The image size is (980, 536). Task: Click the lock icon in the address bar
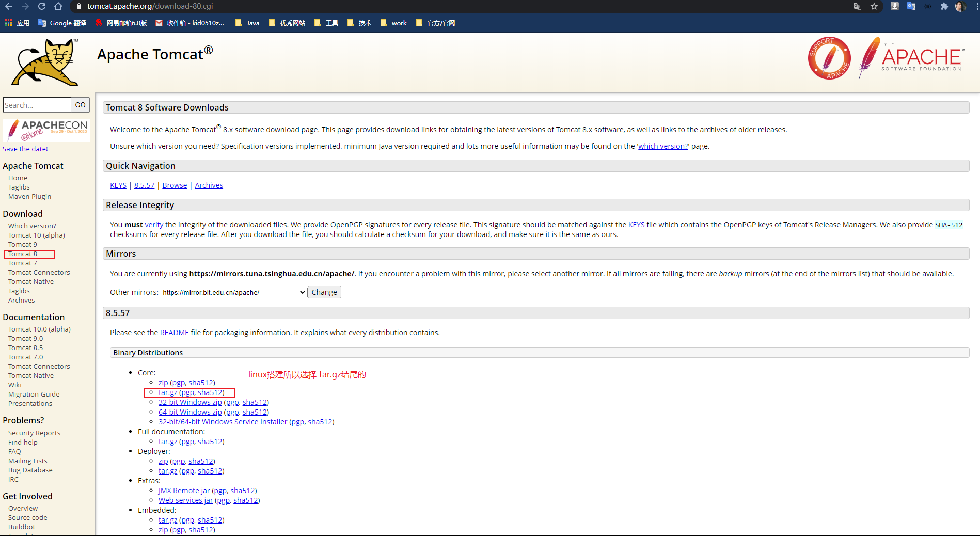click(x=78, y=6)
